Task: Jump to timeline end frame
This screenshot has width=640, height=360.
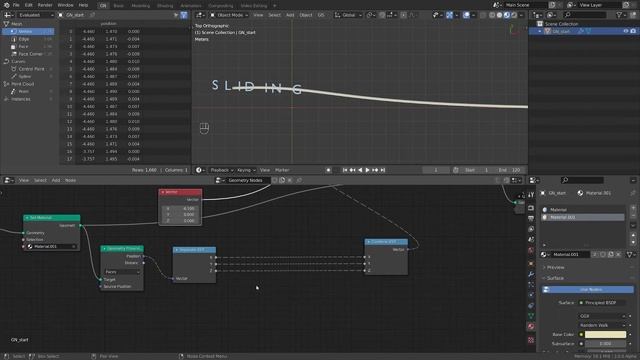Action: [x=383, y=170]
